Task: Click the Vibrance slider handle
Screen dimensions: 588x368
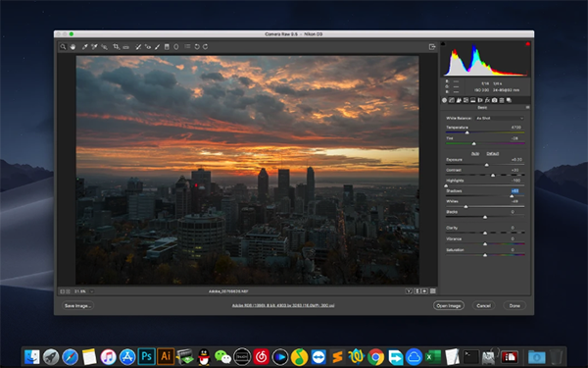Action: [485, 244]
